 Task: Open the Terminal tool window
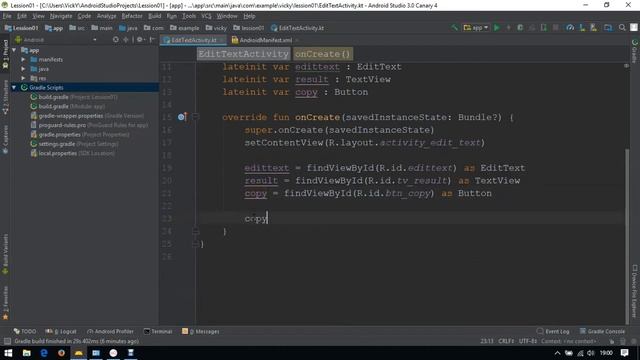158,331
